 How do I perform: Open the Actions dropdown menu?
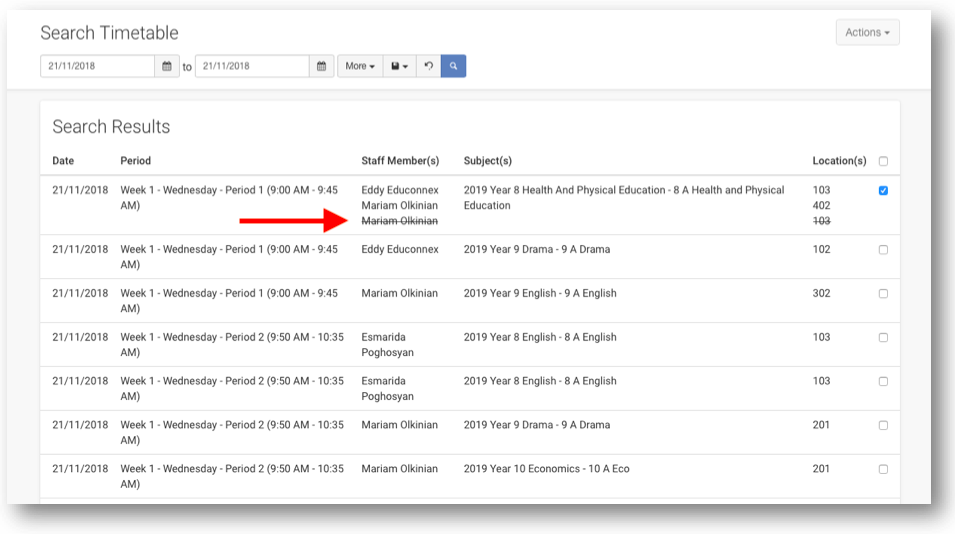coord(867,32)
